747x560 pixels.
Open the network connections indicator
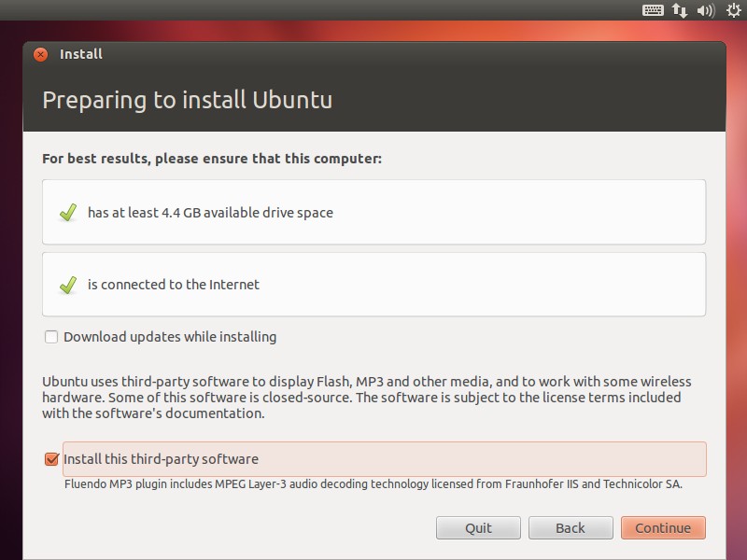[680, 10]
